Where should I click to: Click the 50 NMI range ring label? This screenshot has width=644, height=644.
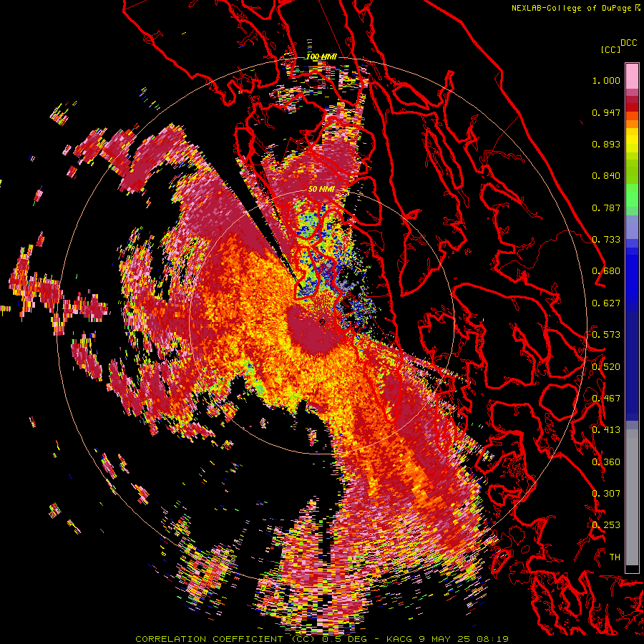(321, 190)
